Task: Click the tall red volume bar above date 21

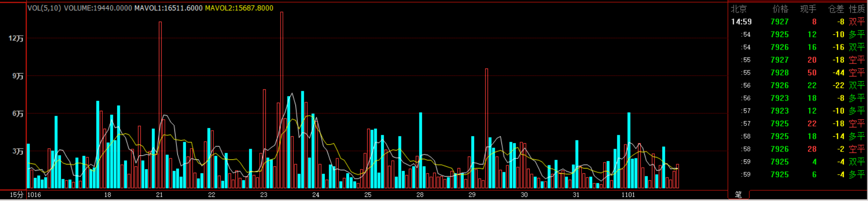Action: coord(160,105)
